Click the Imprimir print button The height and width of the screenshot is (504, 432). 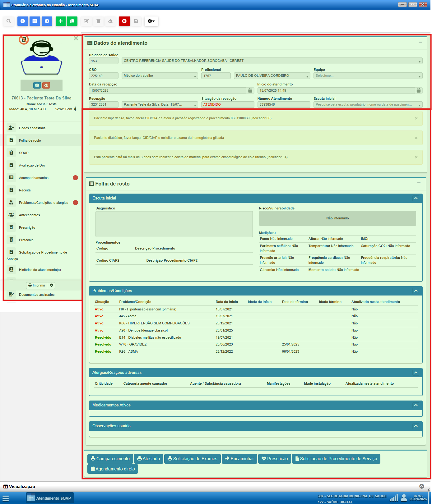pos(37,285)
